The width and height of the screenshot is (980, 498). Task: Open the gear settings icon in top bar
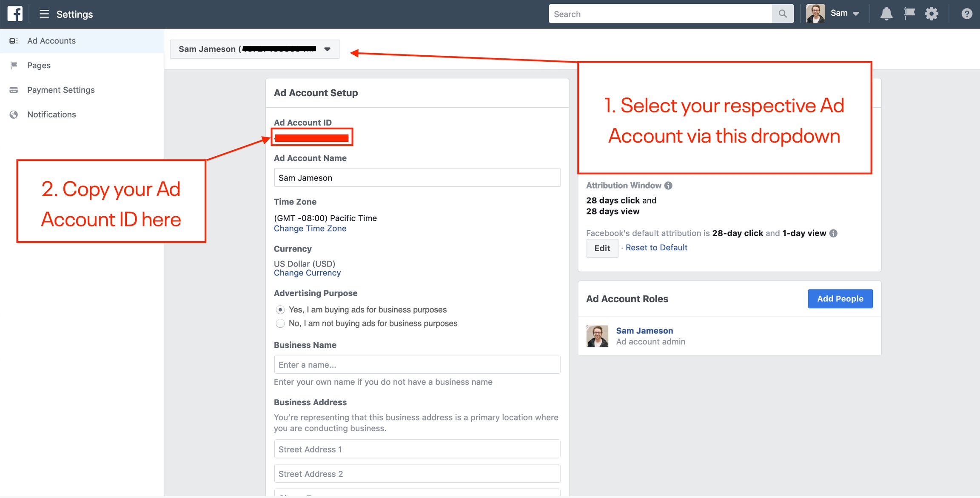(932, 14)
